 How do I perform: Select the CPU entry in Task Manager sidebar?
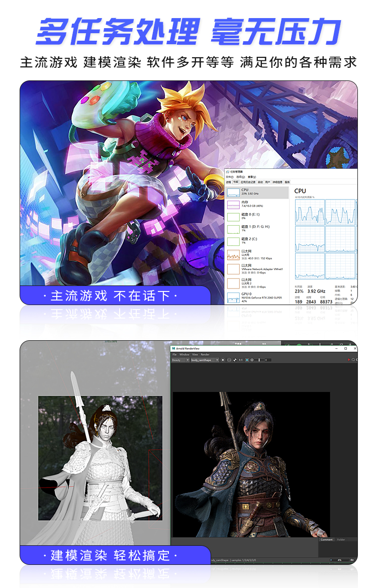point(257,192)
